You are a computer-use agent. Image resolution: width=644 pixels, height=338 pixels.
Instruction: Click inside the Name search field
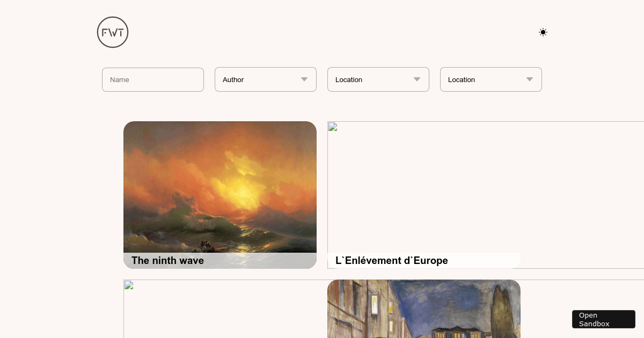153,79
